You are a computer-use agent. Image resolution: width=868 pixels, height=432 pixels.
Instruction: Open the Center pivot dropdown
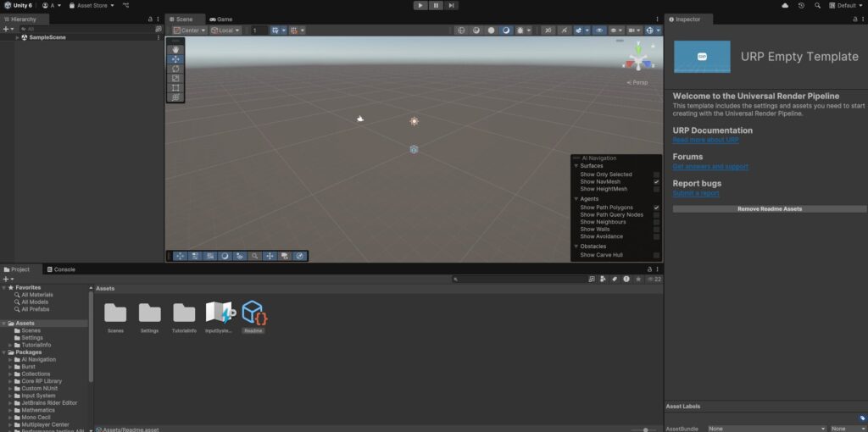pyautogui.click(x=190, y=30)
